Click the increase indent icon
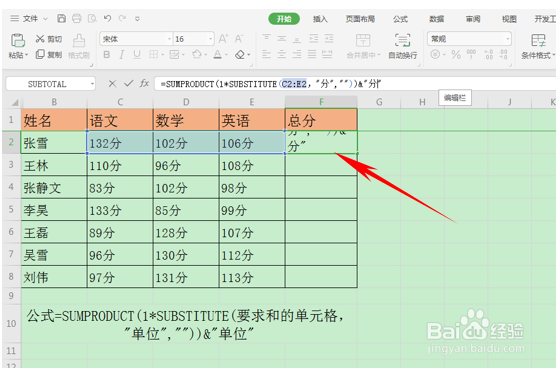556x368 pixels. click(x=329, y=38)
